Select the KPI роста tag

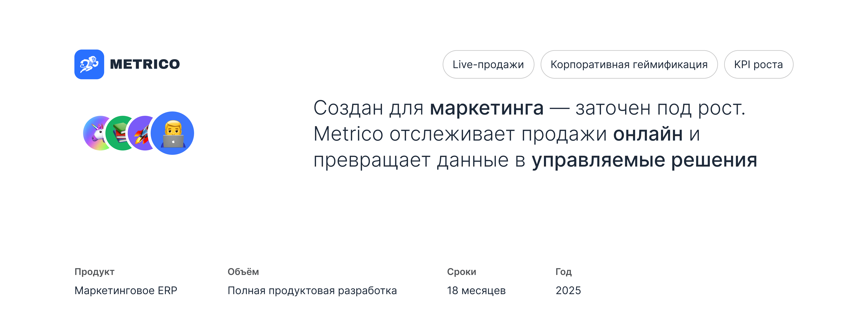tap(758, 65)
